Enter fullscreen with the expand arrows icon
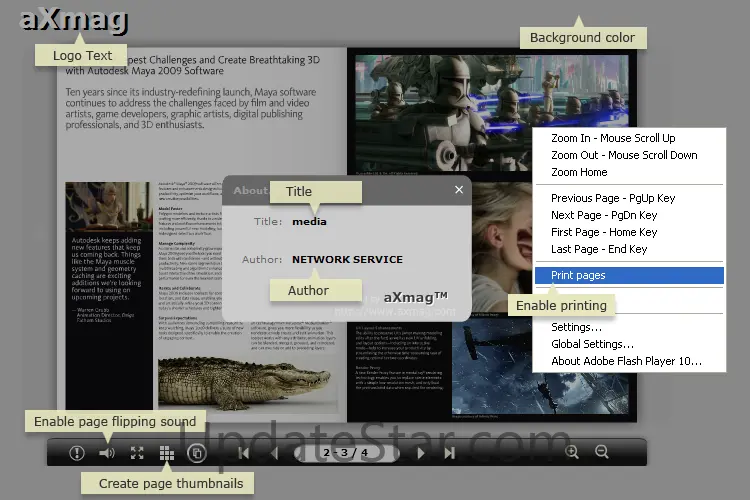 (x=137, y=453)
